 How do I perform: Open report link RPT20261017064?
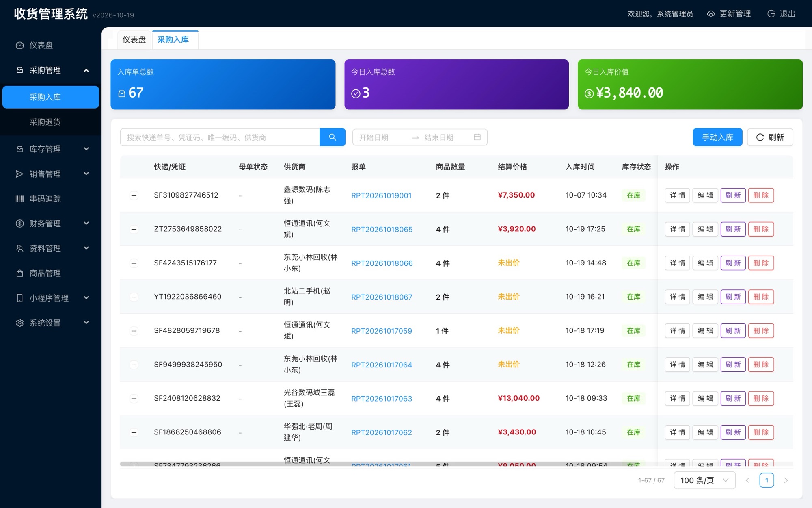(x=382, y=365)
